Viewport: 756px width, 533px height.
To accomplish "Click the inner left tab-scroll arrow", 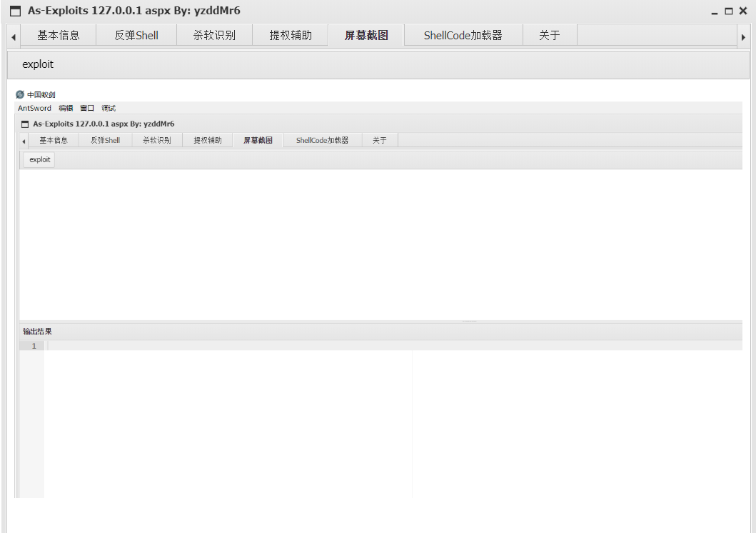I will click(24, 141).
